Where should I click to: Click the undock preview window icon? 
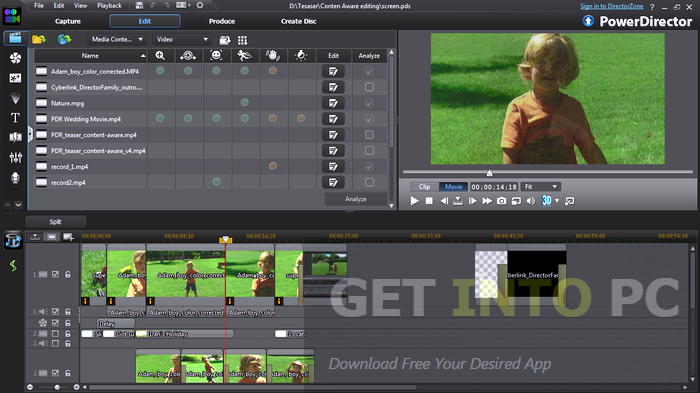[x=569, y=201]
